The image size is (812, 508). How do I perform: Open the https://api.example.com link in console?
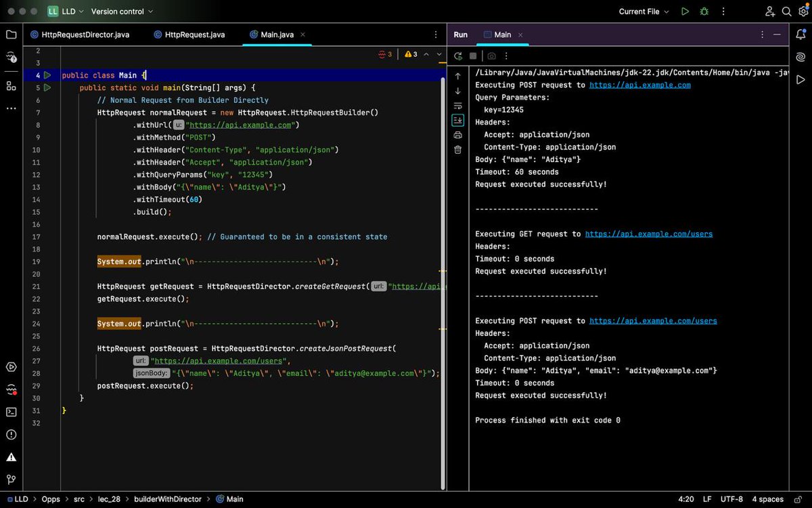pyautogui.click(x=640, y=85)
